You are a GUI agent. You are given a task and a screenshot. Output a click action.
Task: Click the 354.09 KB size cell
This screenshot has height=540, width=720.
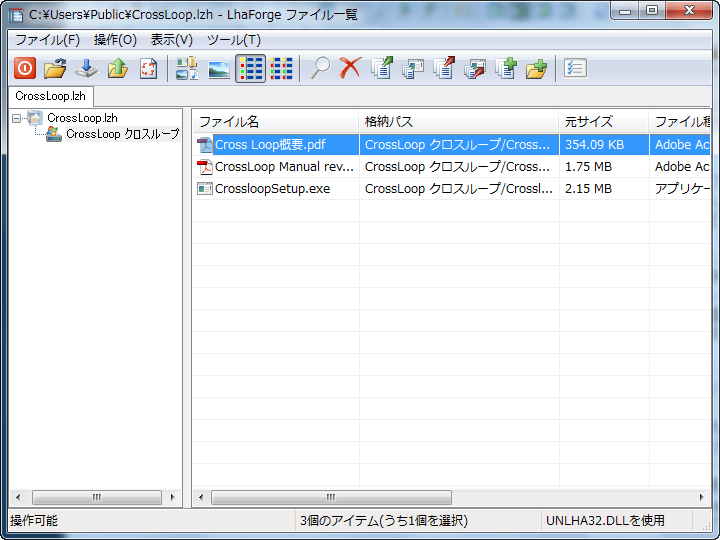pos(595,145)
